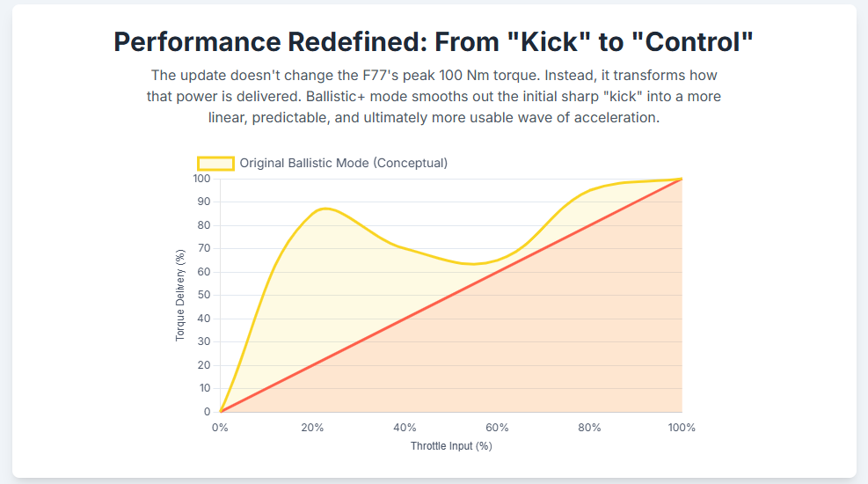The image size is (868, 484).
Task: Click the red linear line at its midpoint
Action: click(451, 295)
